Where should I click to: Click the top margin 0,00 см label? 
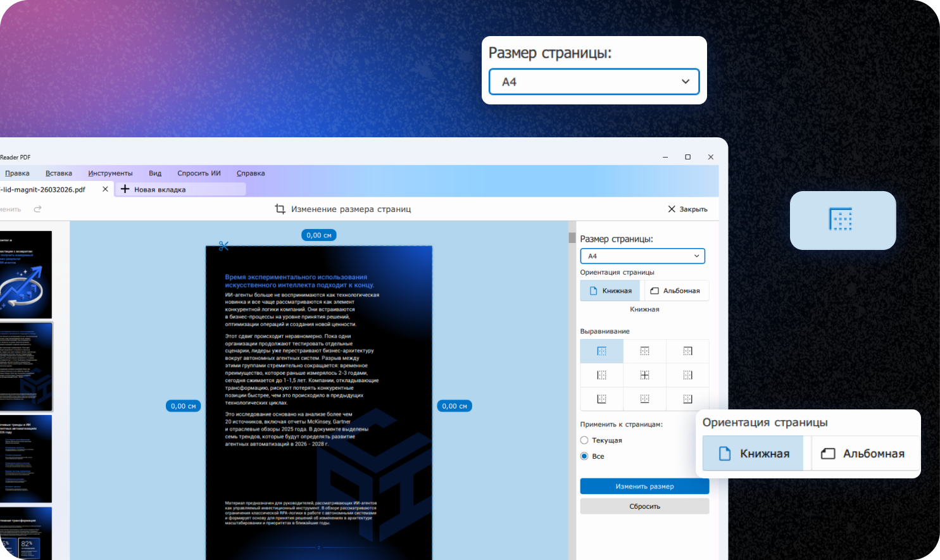click(319, 235)
